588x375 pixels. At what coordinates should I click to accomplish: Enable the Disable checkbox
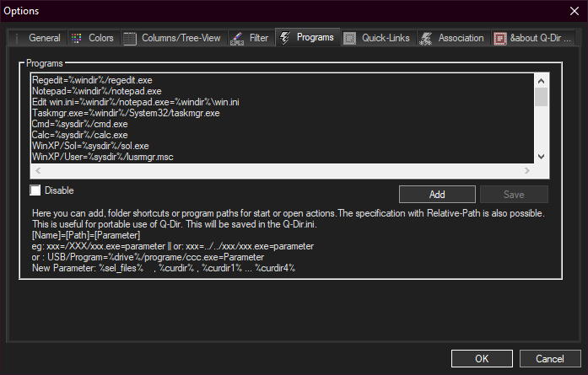coord(35,190)
